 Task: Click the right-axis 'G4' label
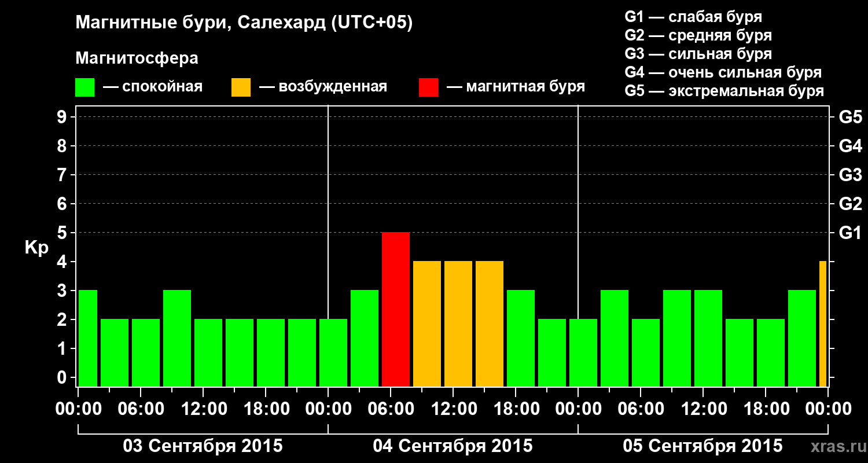coord(850,146)
